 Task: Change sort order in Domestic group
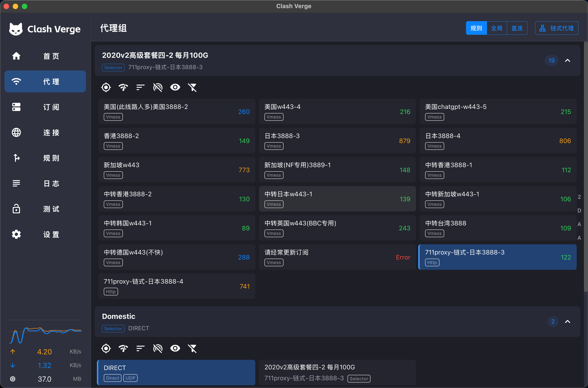coord(140,348)
